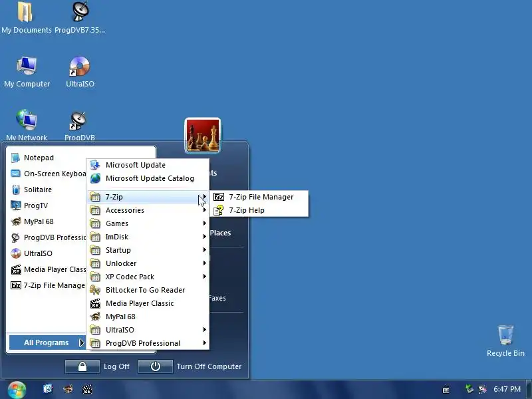Expand the Startup submenu arrow

(204, 250)
